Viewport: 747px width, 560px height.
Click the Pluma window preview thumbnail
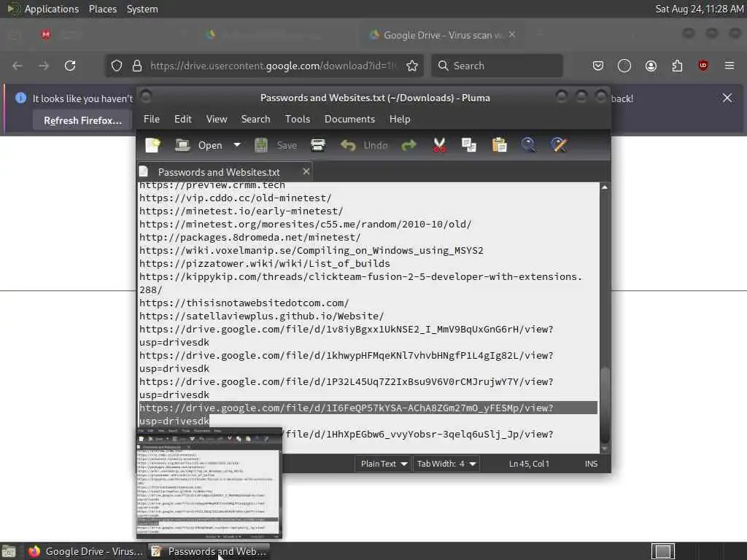pyautogui.click(x=209, y=483)
